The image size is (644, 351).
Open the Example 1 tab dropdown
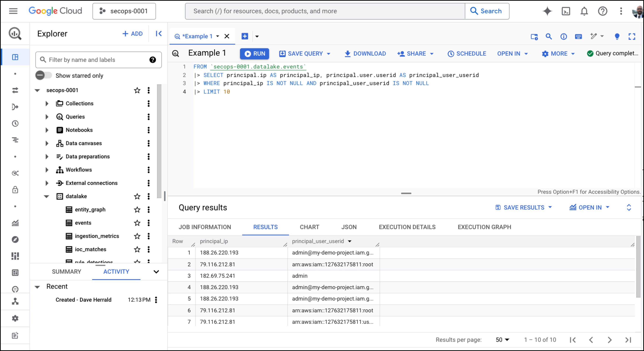point(217,36)
